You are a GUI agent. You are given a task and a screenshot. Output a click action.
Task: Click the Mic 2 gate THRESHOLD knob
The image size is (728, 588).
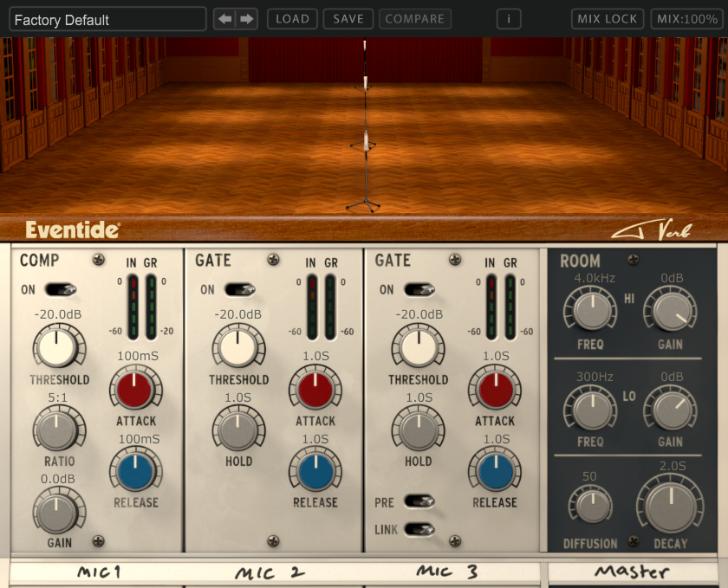pyautogui.click(x=238, y=346)
